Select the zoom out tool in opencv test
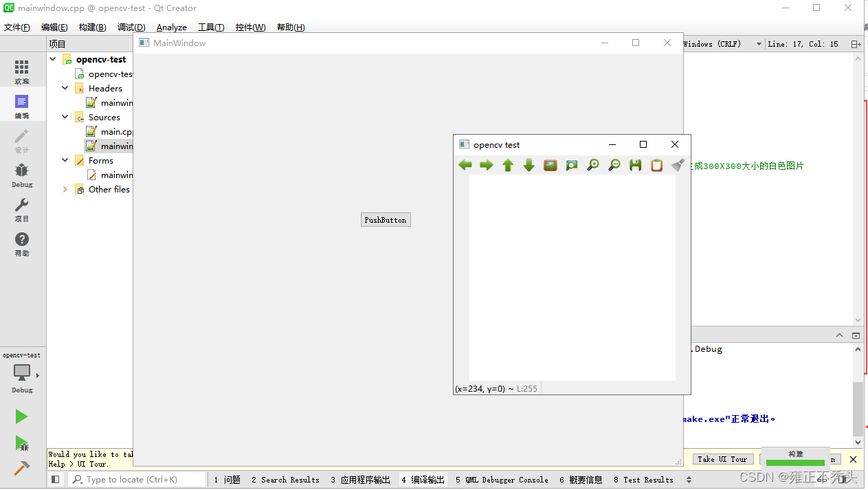The height and width of the screenshot is (490, 868). point(614,165)
